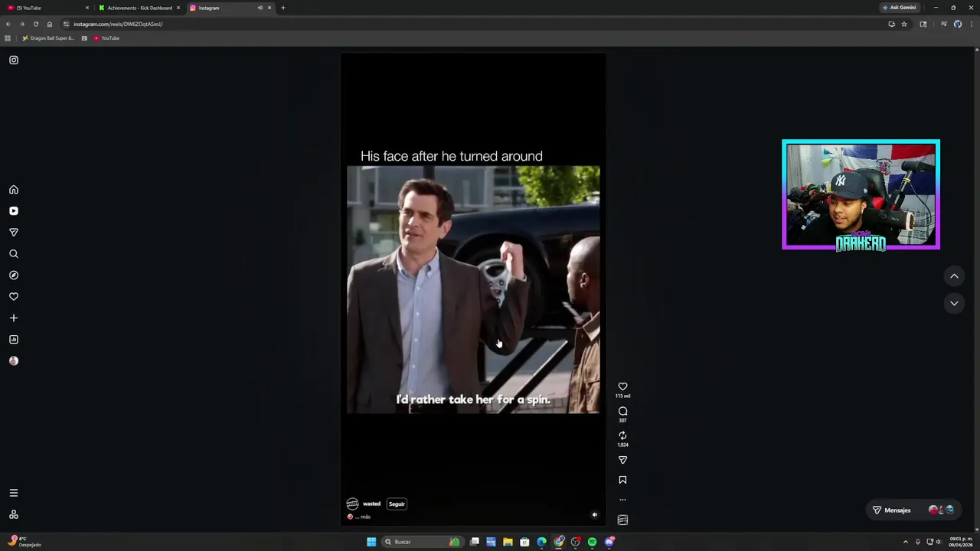This screenshot has height=551, width=980.
Task: Open media controls icon in toolbar
Action: click(x=943, y=24)
